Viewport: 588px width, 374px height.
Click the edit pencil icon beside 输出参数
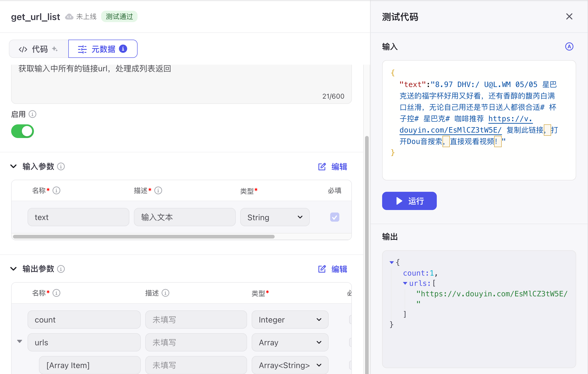pyautogui.click(x=322, y=269)
